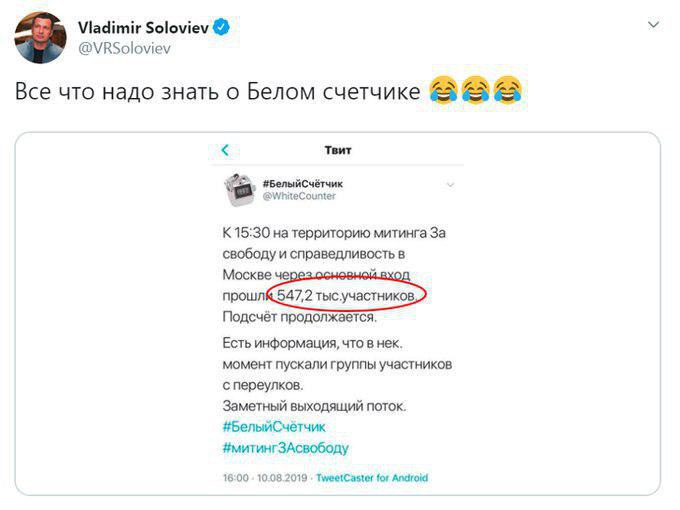This screenshot has height=510, width=680.
Task: Open the @VRSoloviev handle
Action: (x=120, y=47)
